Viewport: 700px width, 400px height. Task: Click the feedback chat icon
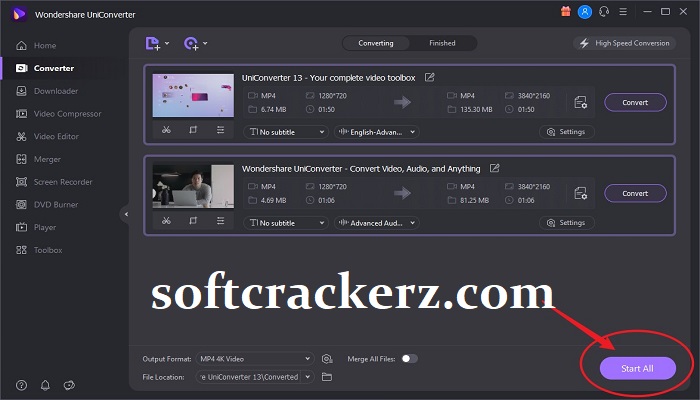click(69, 385)
